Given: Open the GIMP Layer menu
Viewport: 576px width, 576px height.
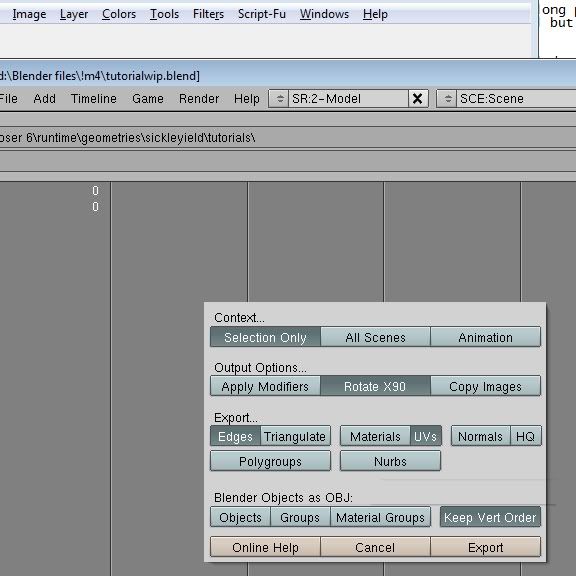Looking at the screenshot, I should pyautogui.click(x=74, y=14).
